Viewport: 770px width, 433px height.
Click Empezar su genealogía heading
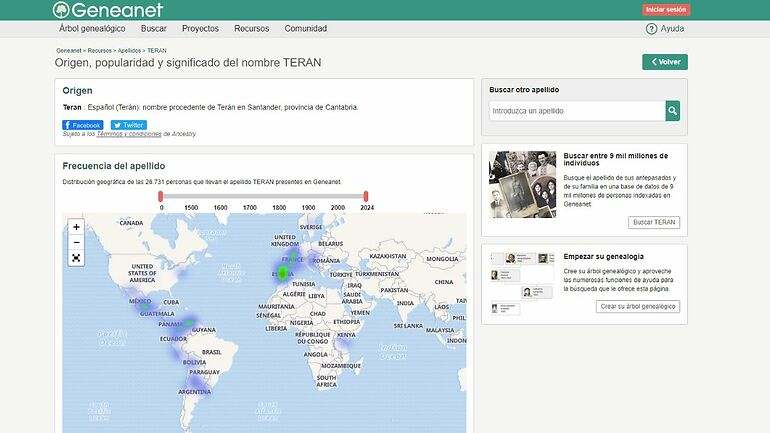pyautogui.click(x=604, y=256)
